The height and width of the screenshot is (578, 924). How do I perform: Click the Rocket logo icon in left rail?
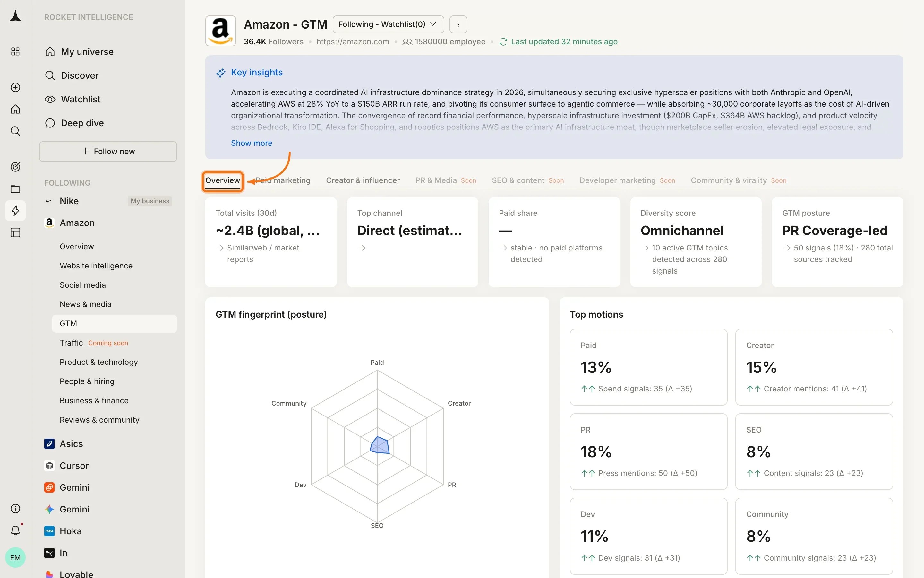click(x=15, y=16)
